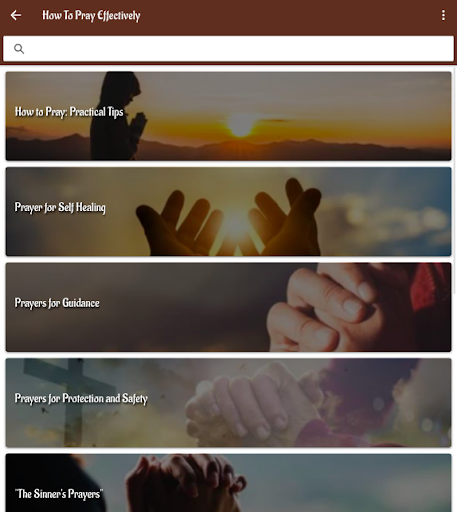Tap the sunset silhouette praying image
Image resolution: width=457 pixels, height=512 pixels.
click(118, 116)
